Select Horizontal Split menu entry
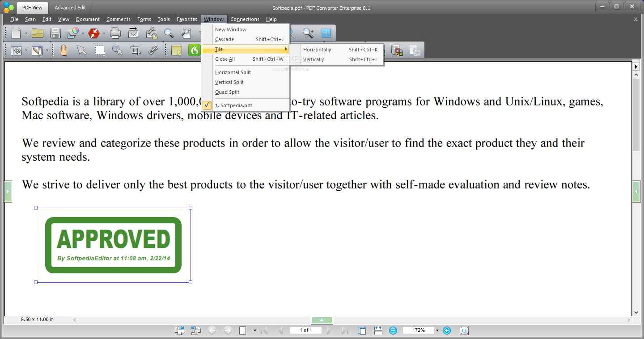 click(x=246, y=72)
